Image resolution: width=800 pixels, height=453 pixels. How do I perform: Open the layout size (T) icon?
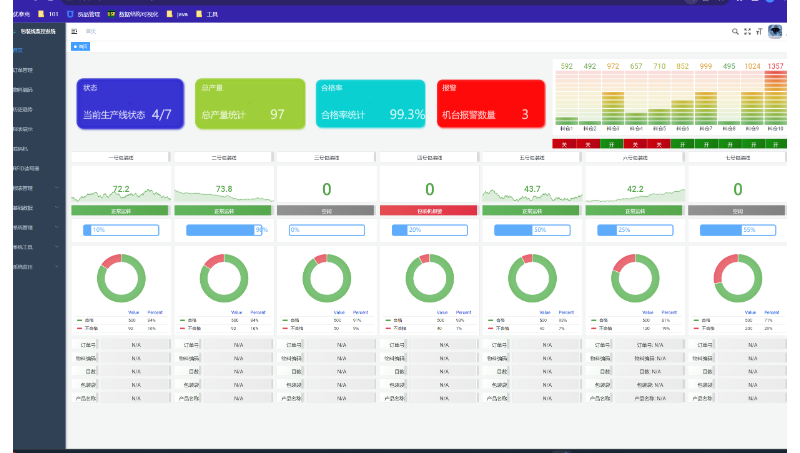(x=759, y=31)
